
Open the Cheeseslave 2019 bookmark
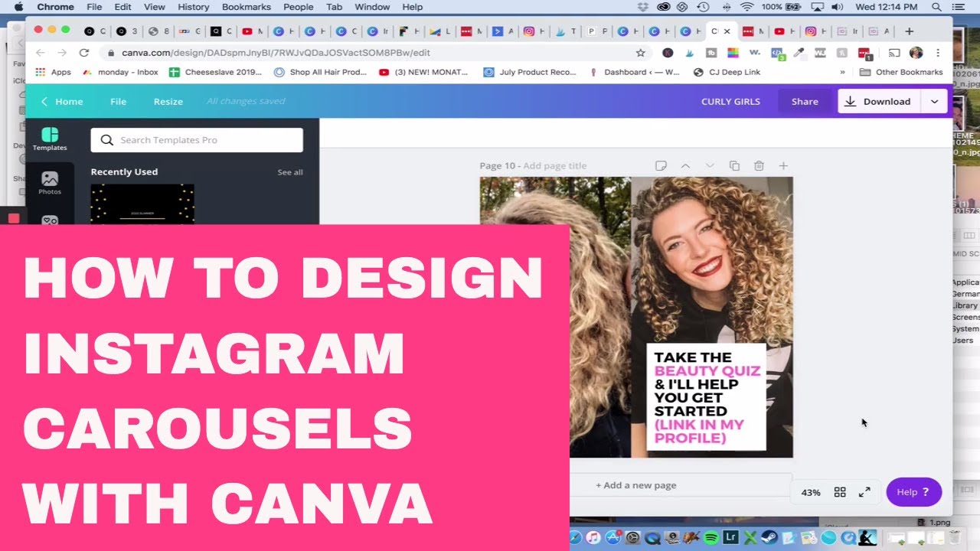(215, 72)
